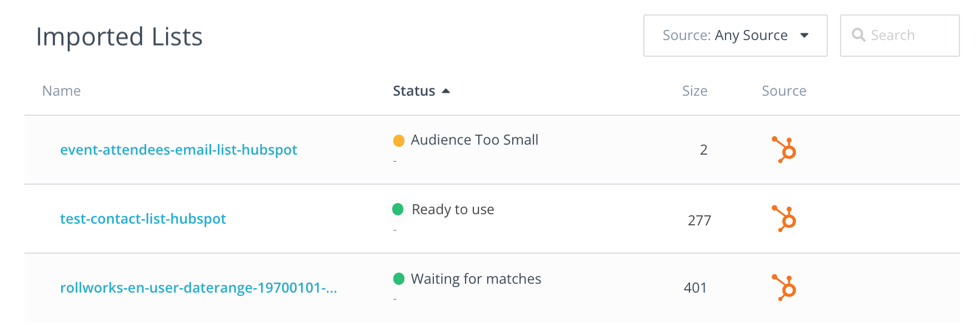Click green Waiting for matches status dot
This screenshot has width=980, height=326.
click(398, 279)
